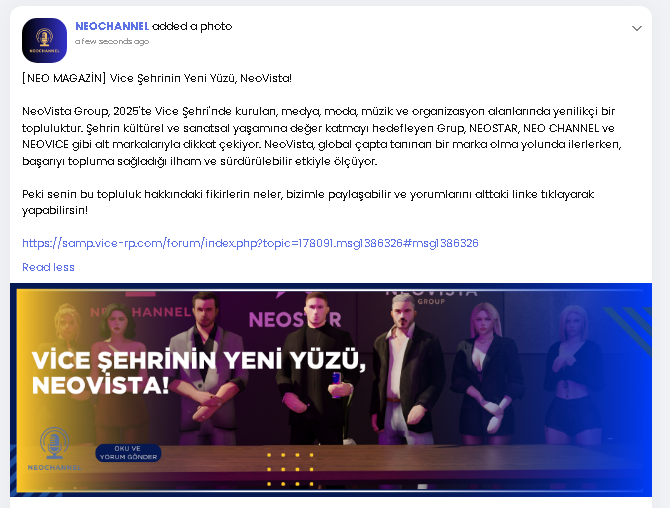Click the NeoVista Group description paragraph
The height and width of the screenshot is (508, 670).
pyautogui.click(x=322, y=136)
